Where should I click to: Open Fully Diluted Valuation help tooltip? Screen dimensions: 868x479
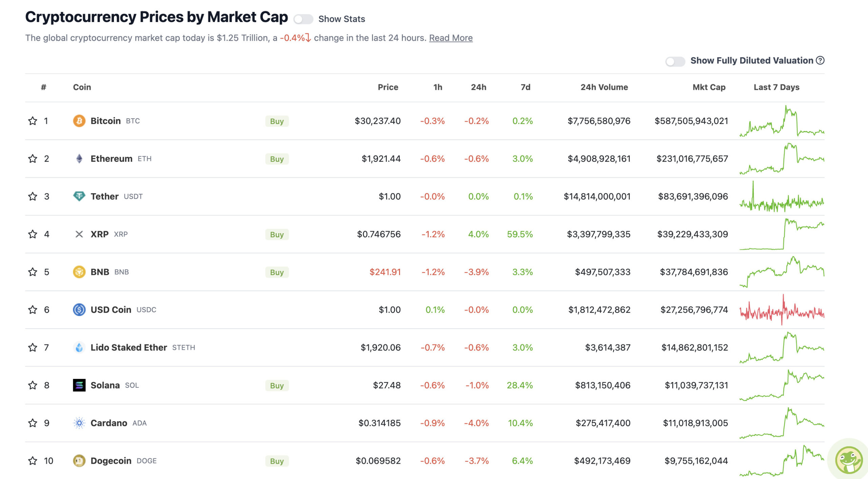pyautogui.click(x=820, y=60)
